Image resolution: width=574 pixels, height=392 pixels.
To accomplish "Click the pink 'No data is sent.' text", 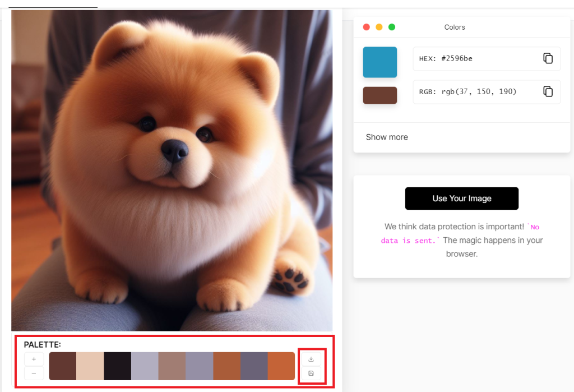I will pyautogui.click(x=460, y=234).
